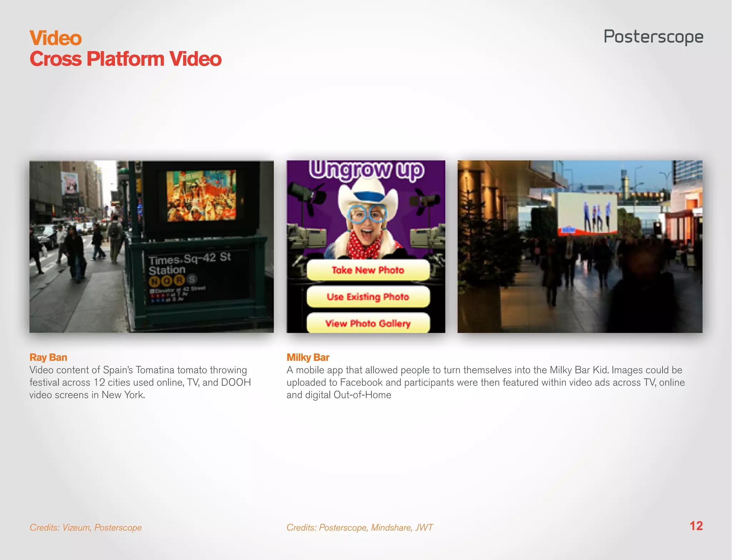
Task: Click the 'Ungrow up' app title
Action: 366,170
